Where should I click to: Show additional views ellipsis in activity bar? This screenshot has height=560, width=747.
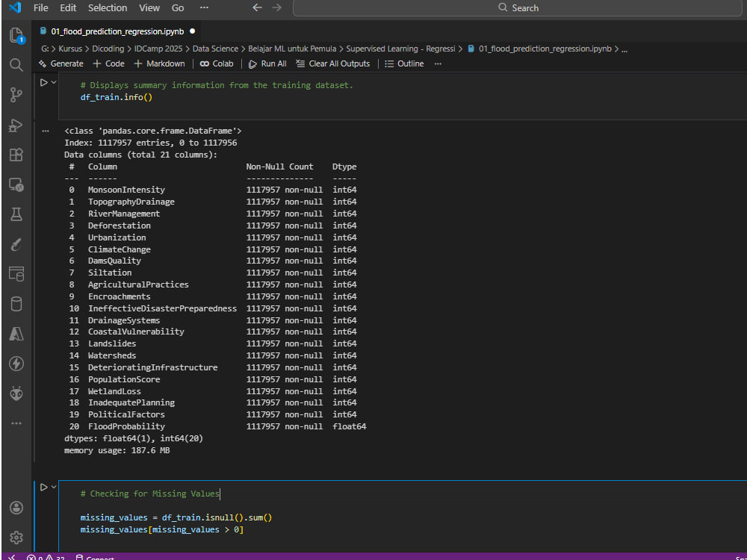(x=16, y=423)
